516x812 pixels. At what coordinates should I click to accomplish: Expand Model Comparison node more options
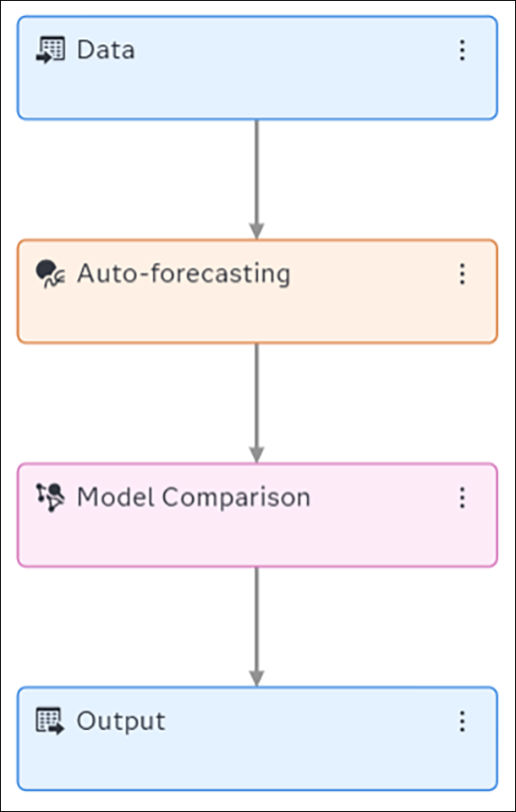462,497
